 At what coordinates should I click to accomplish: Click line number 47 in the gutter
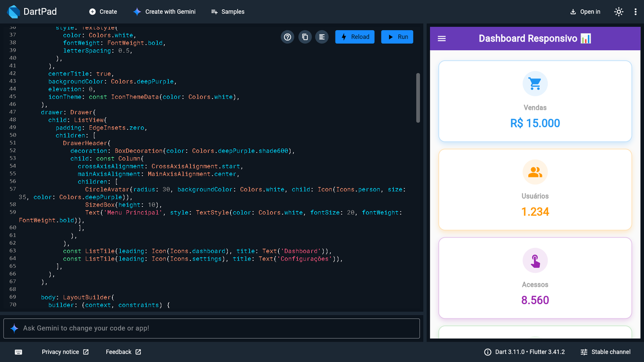click(x=13, y=112)
